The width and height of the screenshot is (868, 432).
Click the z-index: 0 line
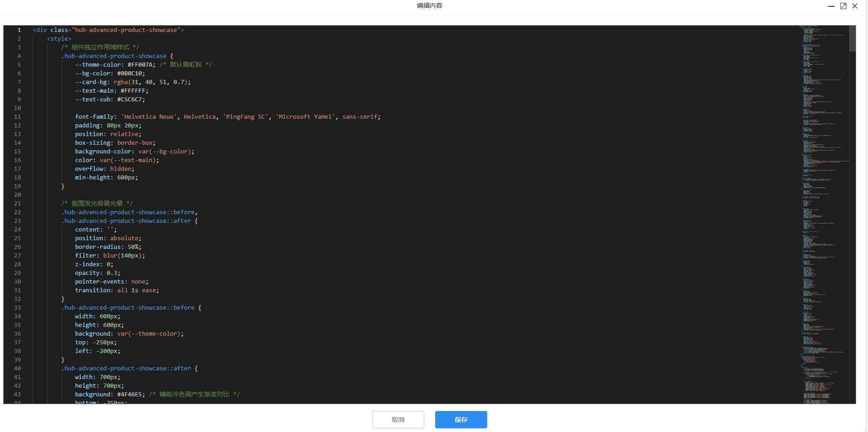pyautogui.click(x=94, y=264)
